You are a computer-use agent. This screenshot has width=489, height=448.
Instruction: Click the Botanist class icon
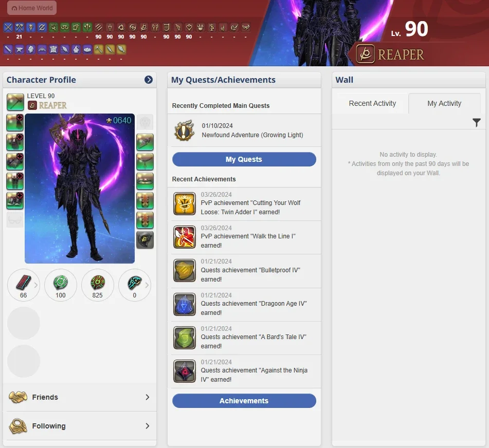[x=110, y=49]
